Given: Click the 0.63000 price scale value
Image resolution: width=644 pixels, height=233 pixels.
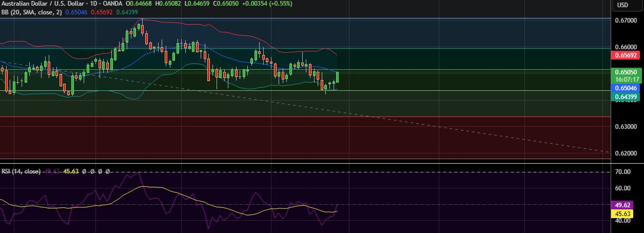Looking at the screenshot, I should point(626,126).
